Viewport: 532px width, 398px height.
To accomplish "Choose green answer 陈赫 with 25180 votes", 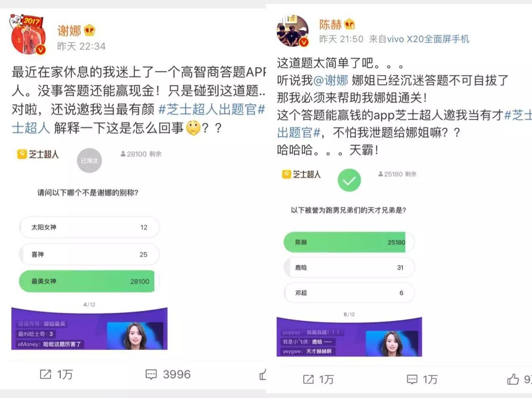I will coord(349,242).
